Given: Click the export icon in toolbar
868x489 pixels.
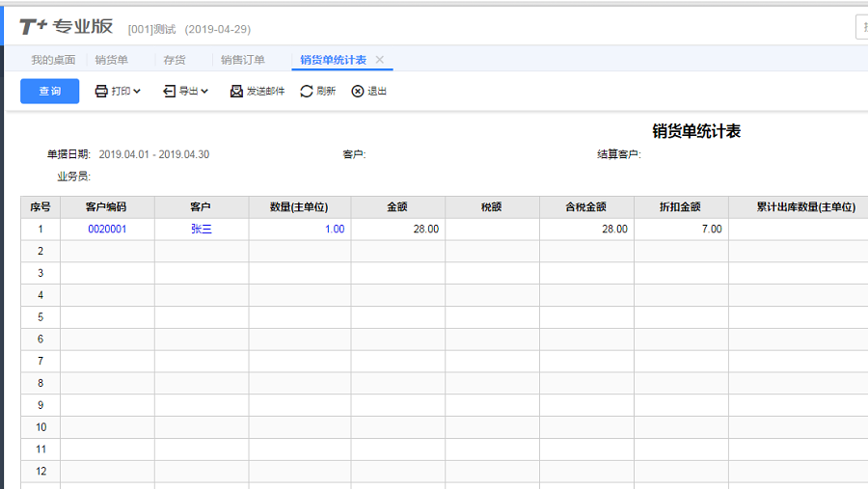Looking at the screenshot, I should click(169, 92).
